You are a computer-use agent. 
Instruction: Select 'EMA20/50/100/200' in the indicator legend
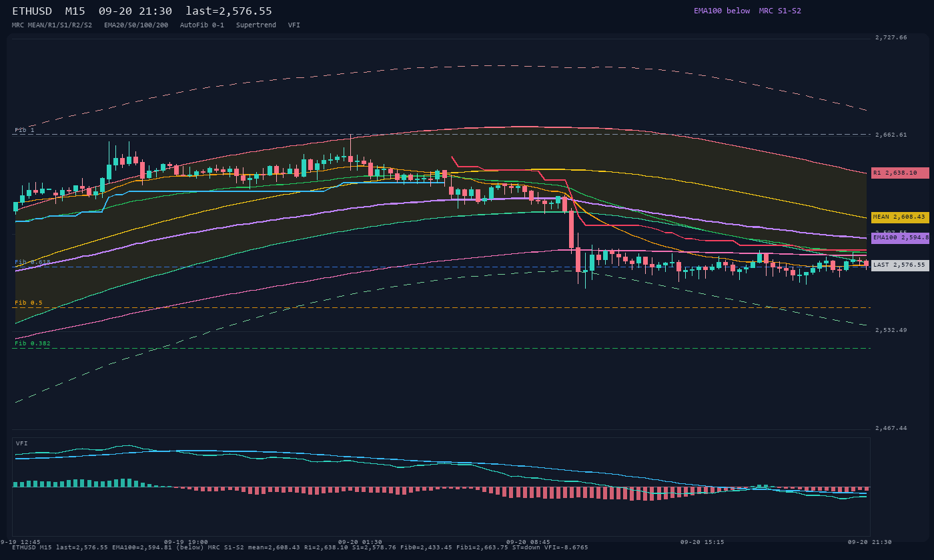point(136,25)
